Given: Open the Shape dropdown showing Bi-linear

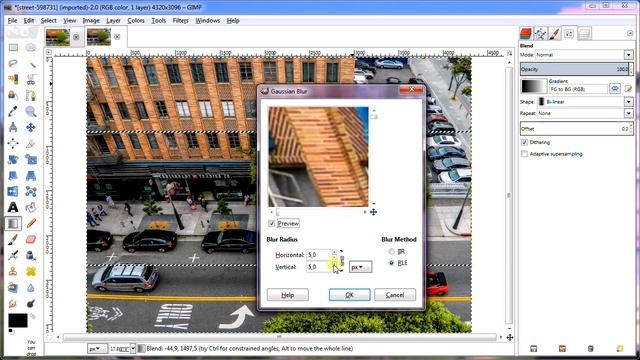Looking at the screenshot, I should (584, 102).
